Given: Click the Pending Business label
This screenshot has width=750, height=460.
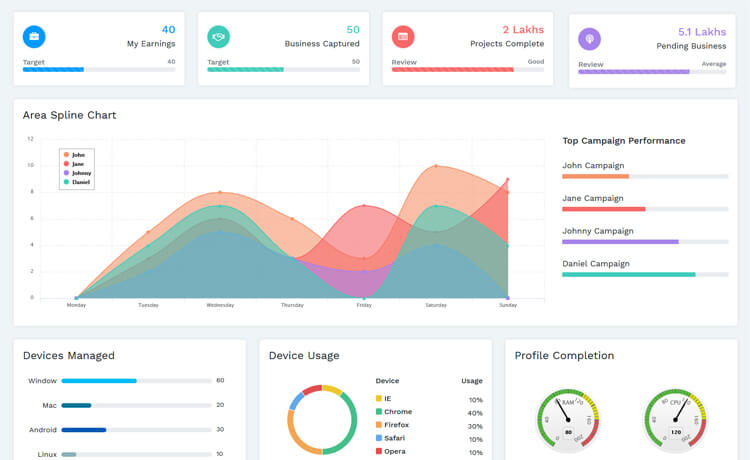Looking at the screenshot, I should (x=691, y=46).
